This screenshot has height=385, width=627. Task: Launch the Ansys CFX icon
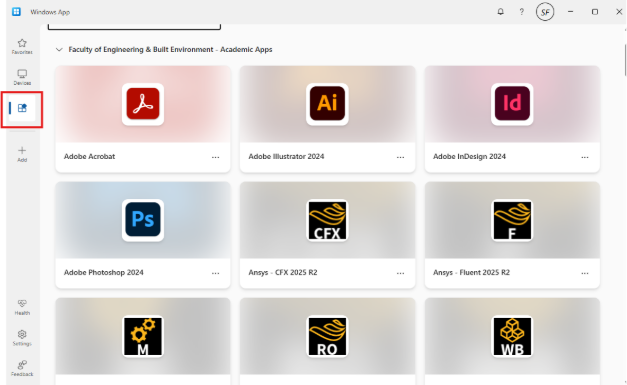click(327, 220)
